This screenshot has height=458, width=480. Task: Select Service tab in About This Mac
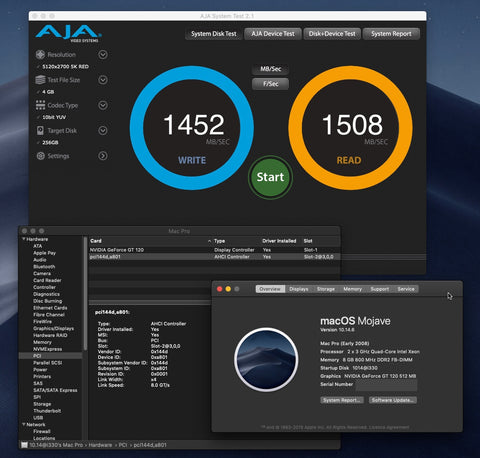pyautogui.click(x=406, y=289)
